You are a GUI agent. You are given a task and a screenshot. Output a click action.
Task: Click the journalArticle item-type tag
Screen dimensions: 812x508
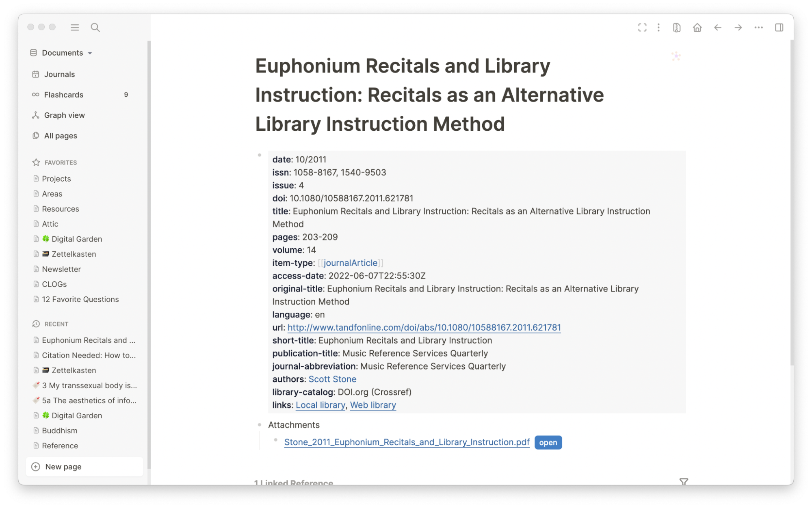(x=350, y=263)
